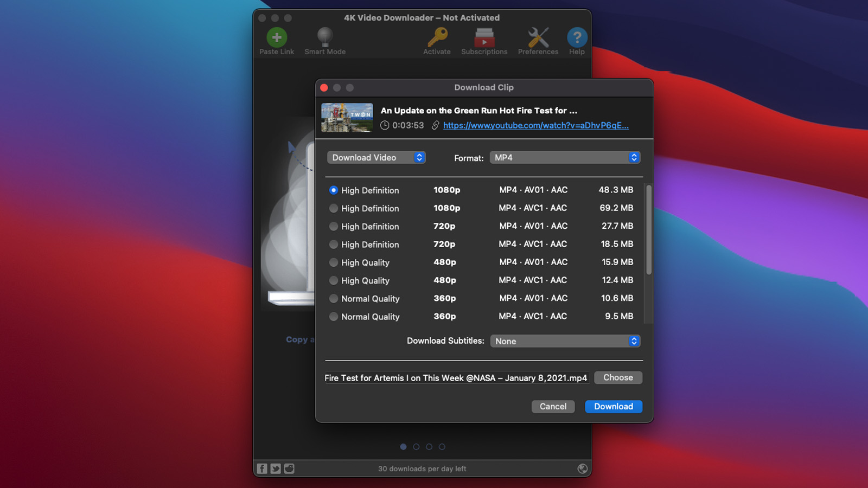The image size is (868, 488).
Task: Click the quality list scrollbar
Action: 648,229
